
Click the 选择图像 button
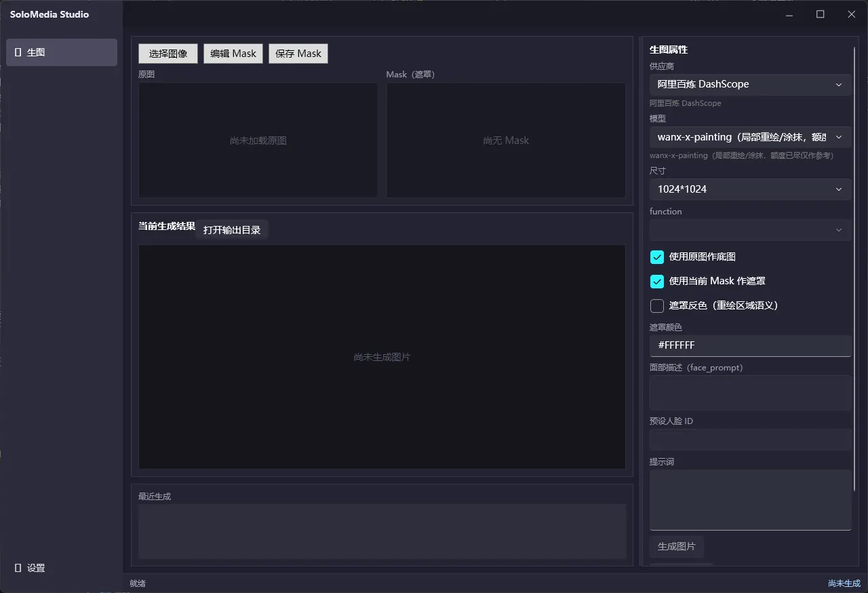click(x=168, y=54)
